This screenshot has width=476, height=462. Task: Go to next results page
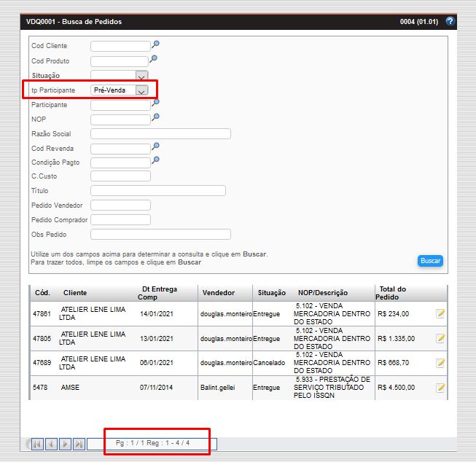[65, 444]
